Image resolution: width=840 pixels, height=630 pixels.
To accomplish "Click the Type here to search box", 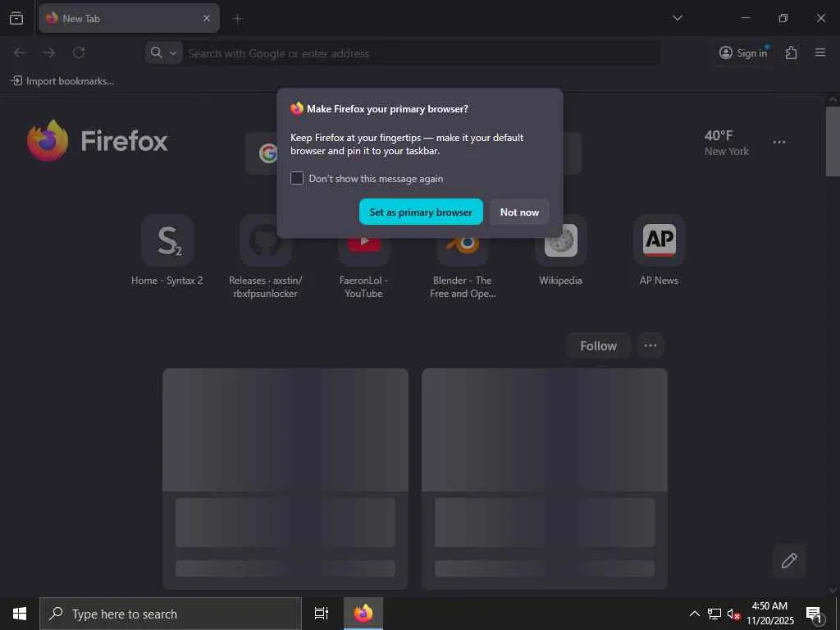I will (171, 614).
